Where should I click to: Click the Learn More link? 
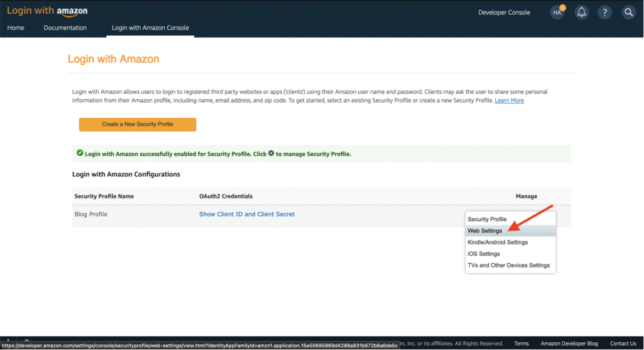[x=509, y=100]
